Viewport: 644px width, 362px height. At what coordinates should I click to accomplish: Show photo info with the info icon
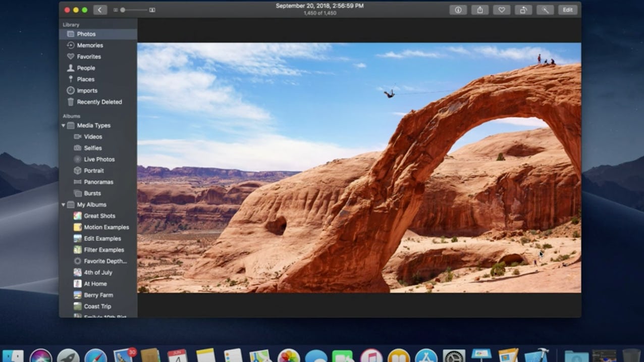point(458,10)
